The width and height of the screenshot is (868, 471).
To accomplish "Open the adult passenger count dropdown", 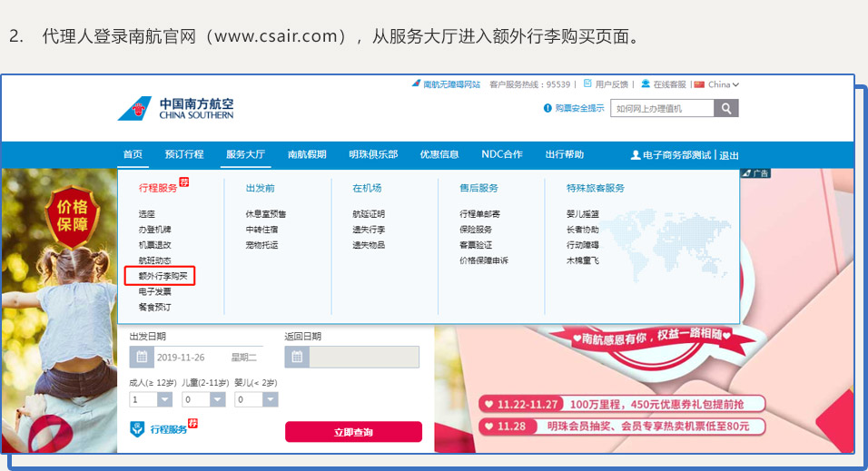I will 164,399.
